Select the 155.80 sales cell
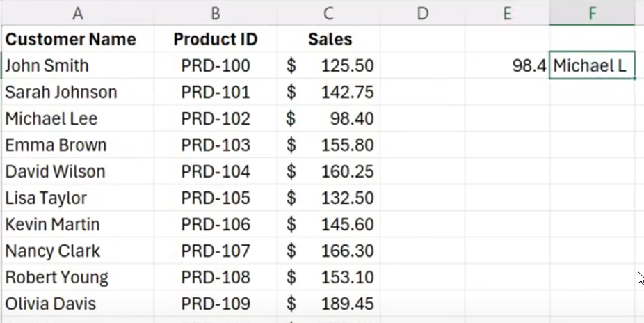The width and height of the screenshot is (644, 323). click(346, 145)
